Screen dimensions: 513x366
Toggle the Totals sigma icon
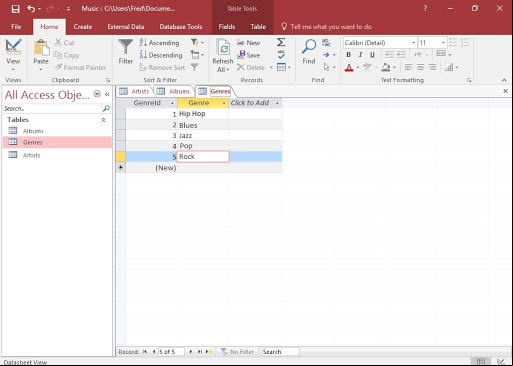click(281, 42)
